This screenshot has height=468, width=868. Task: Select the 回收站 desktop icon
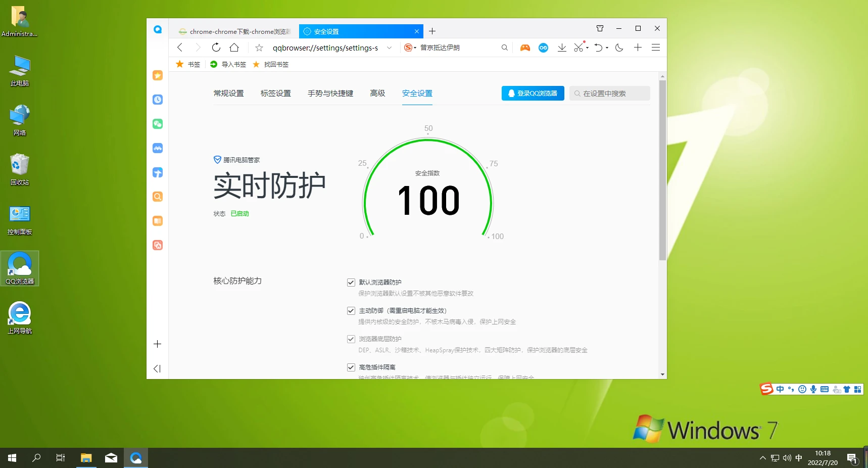click(x=20, y=169)
